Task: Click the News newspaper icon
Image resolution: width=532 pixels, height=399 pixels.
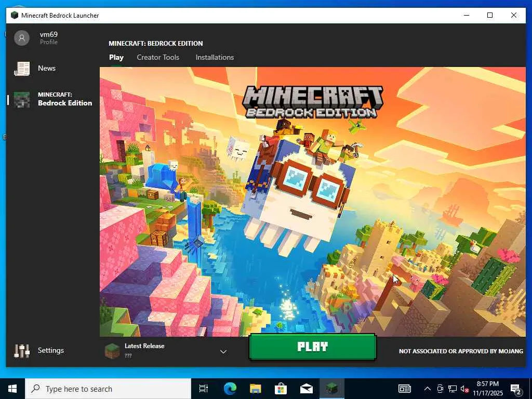Action: pyautogui.click(x=22, y=69)
